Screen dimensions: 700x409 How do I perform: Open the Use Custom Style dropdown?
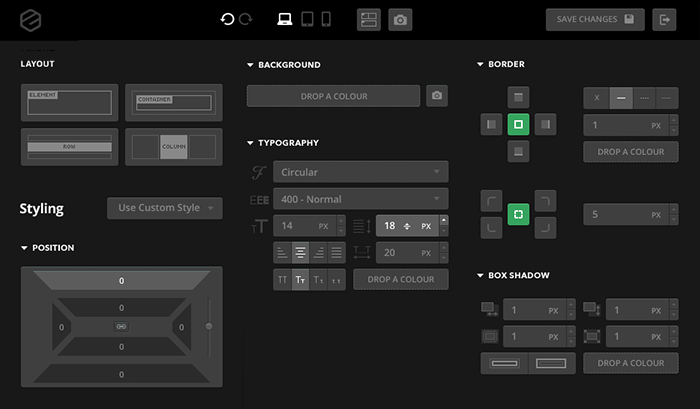tap(165, 208)
